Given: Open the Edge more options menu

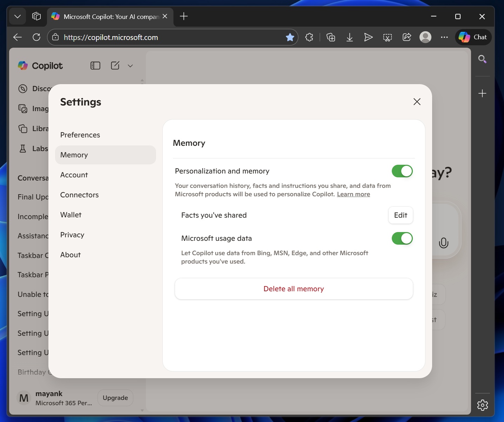Looking at the screenshot, I should click(x=444, y=37).
